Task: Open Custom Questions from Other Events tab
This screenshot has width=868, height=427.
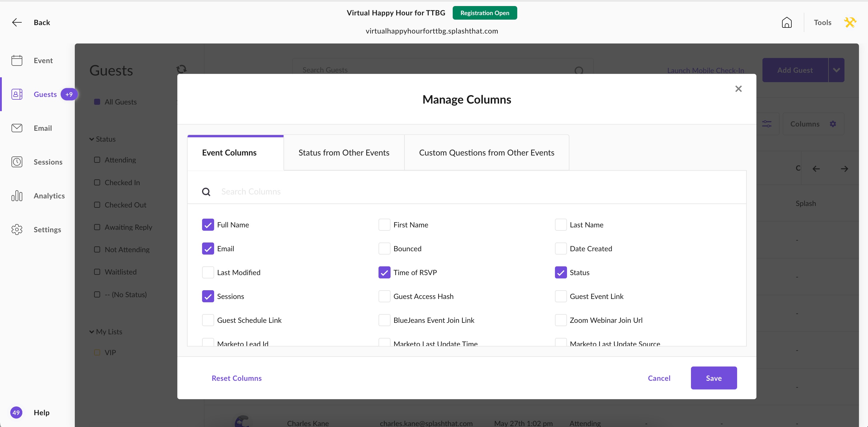Action: pos(486,152)
